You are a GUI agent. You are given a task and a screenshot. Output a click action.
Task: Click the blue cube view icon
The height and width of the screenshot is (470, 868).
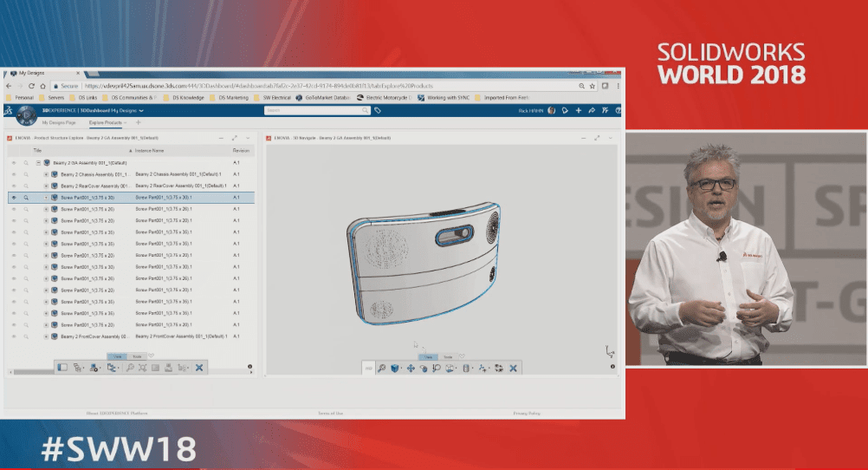coord(395,368)
